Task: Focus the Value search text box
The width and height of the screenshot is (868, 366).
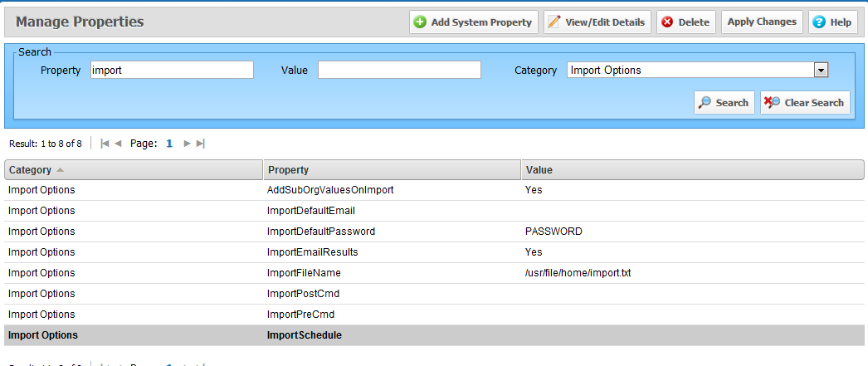Action: (x=399, y=71)
